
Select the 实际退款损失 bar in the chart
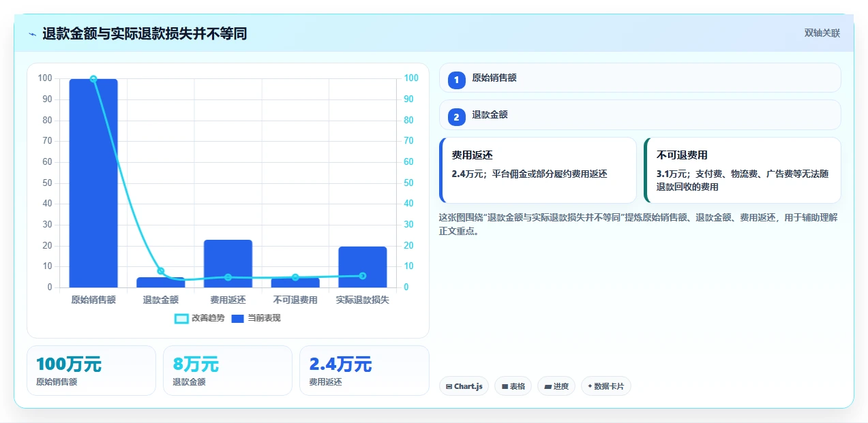[x=363, y=267]
